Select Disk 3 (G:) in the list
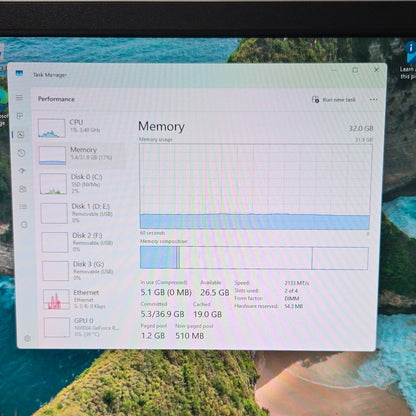The width and height of the screenshot is (416, 416). [x=84, y=270]
